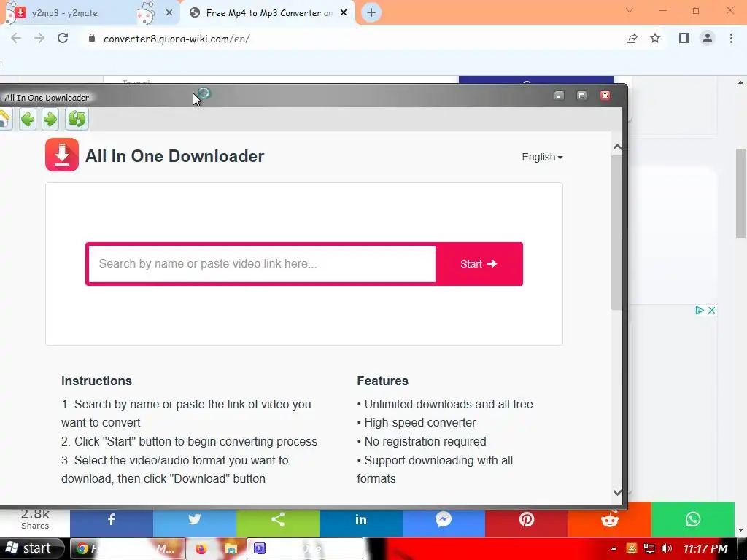The image size is (747, 560).
Task: Click the volume icon in system tray
Action: [x=667, y=548]
